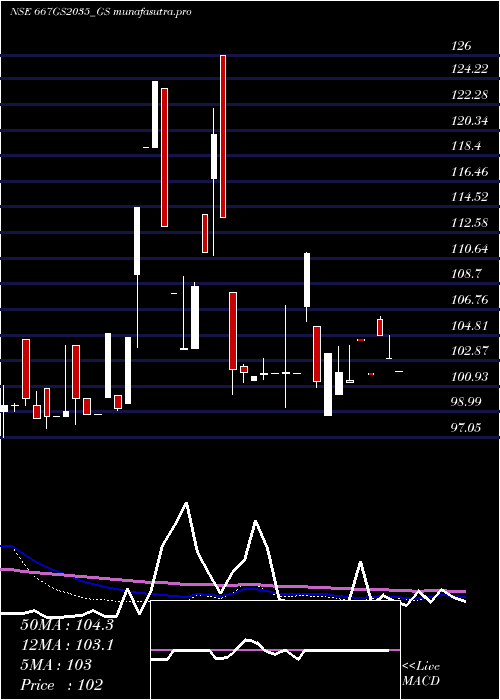Viewport: 500px width, 700px height.
Task: Click the chart title 'NSE 667GS2035_GS munafasutra.pro'
Action: 100,12
